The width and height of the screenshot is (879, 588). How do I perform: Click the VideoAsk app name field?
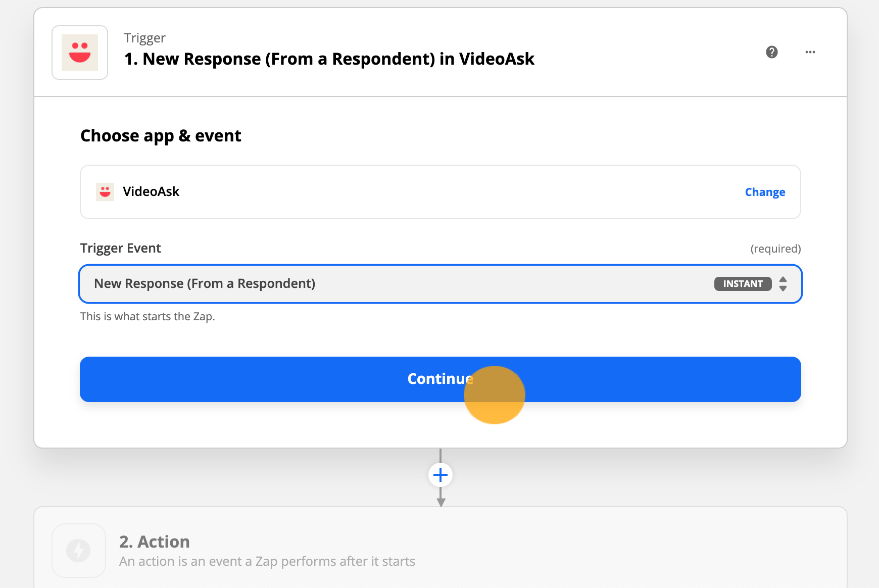(x=441, y=192)
